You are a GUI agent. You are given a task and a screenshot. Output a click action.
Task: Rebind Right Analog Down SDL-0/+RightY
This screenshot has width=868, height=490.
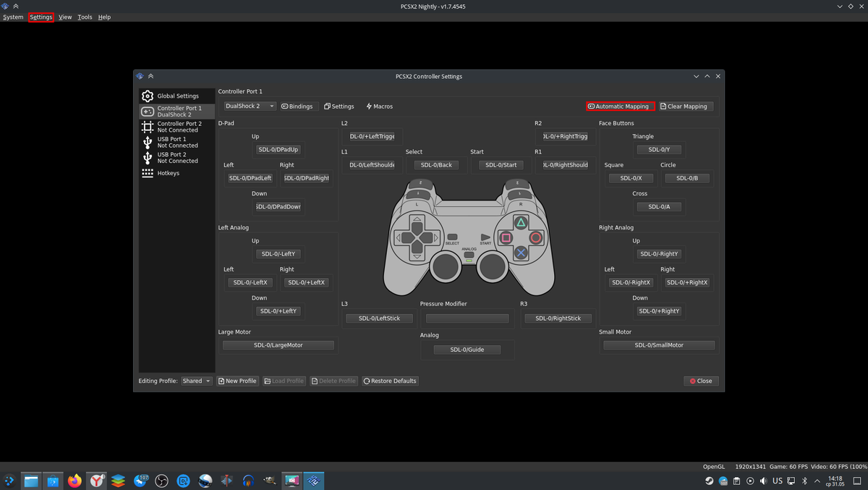(659, 311)
